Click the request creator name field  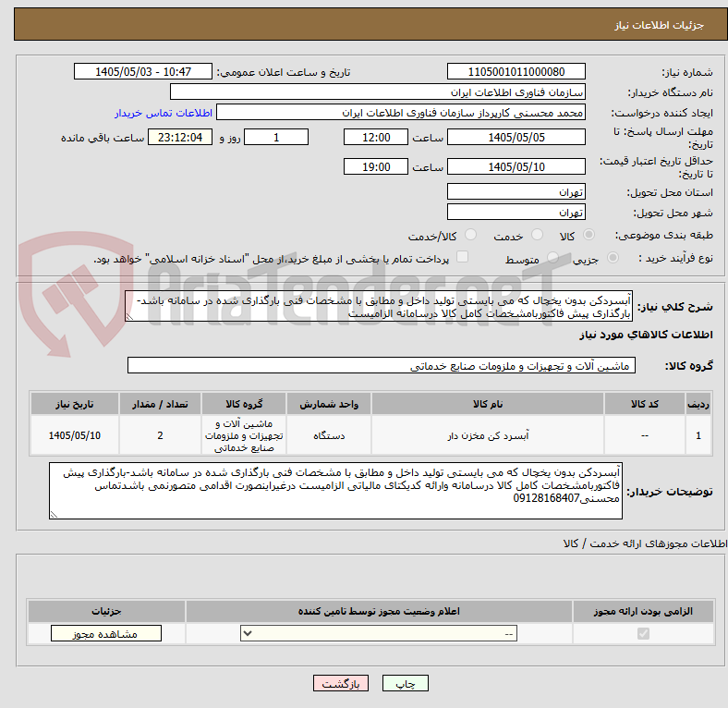[401, 113]
